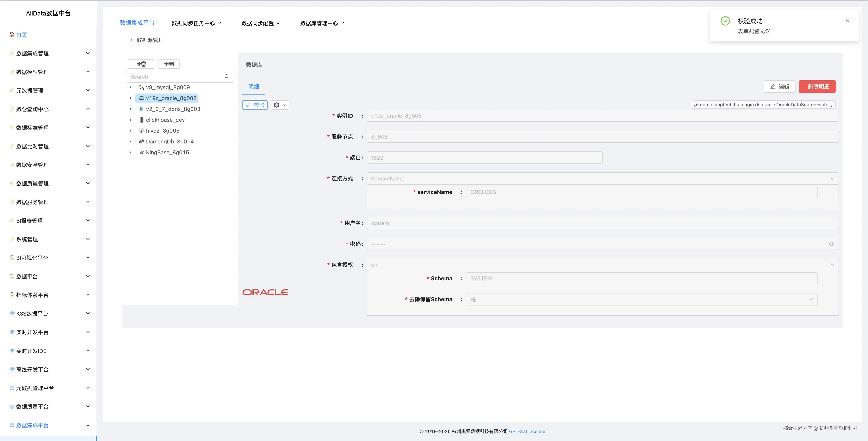Click the add table icon
Screen dimensions: 868x441
(169, 64)
